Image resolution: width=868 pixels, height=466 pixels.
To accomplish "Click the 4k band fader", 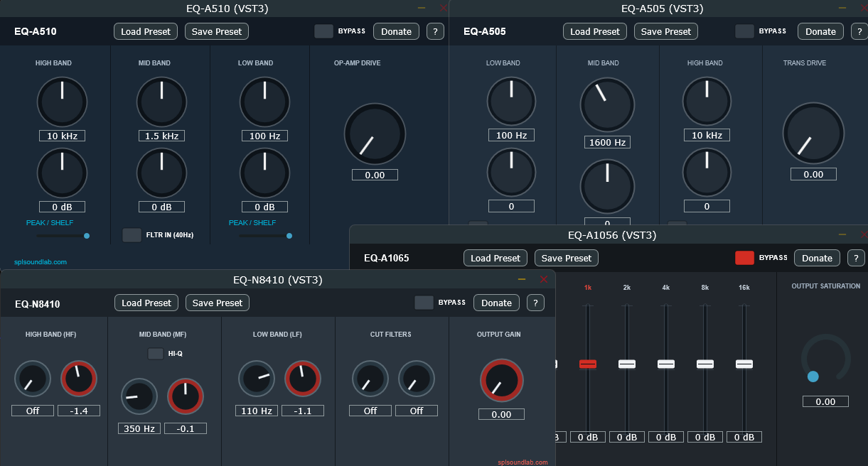I will [x=666, y=364].
